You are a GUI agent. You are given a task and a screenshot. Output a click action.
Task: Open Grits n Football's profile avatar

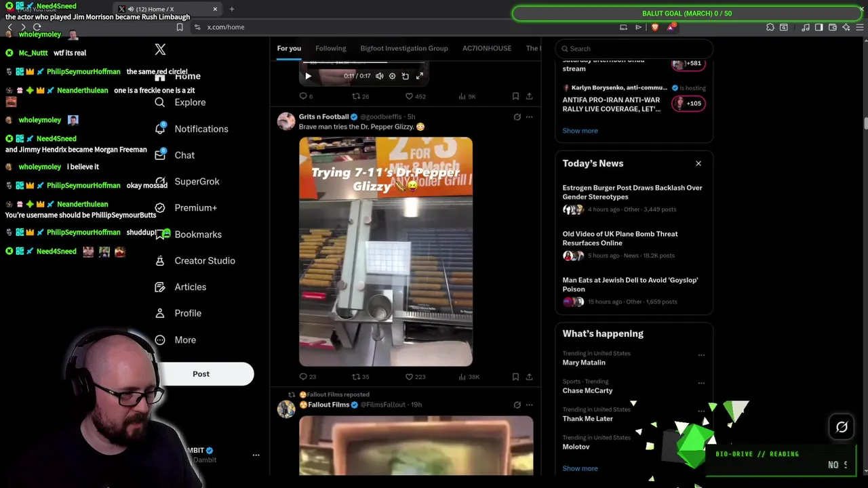click(x=286, y=121)
